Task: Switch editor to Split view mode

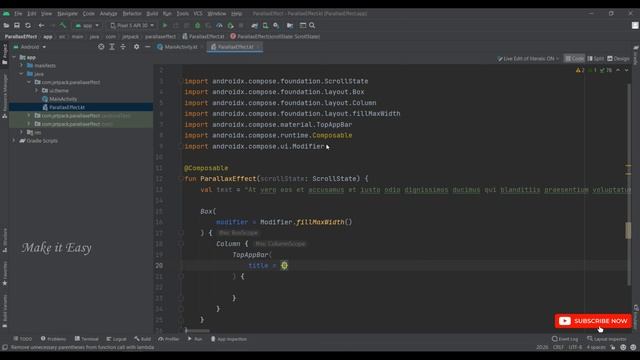Action: tap(596, 59)
